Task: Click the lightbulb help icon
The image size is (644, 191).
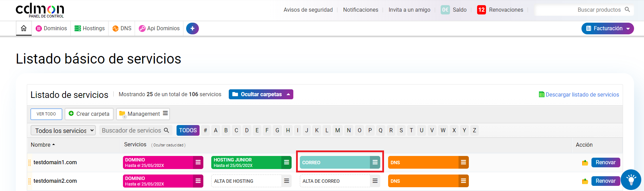Action: (x=631, y=179)
